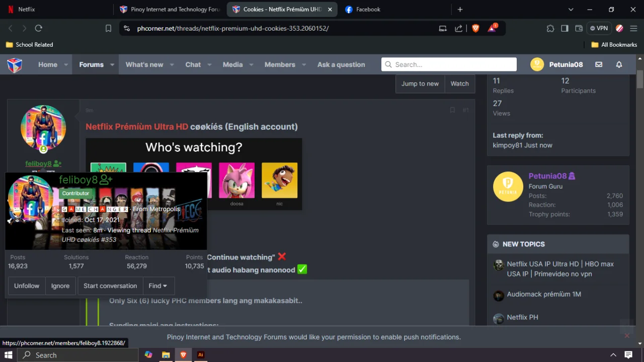The image size is (644, 362).
Task: Open File Explorer from the taskbar
Action: click(x=166, y=355)
